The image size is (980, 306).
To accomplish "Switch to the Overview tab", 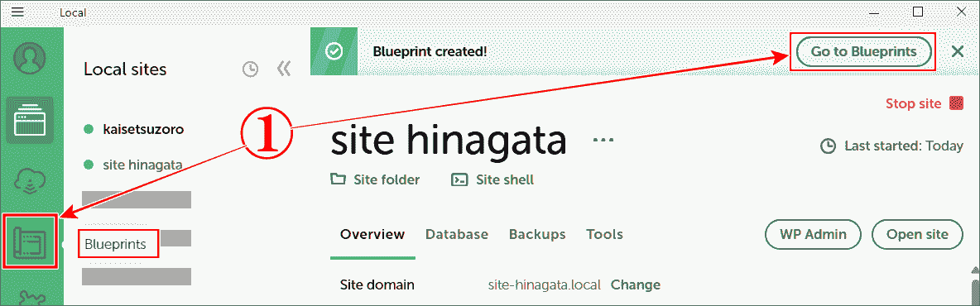I will [372, 235].
